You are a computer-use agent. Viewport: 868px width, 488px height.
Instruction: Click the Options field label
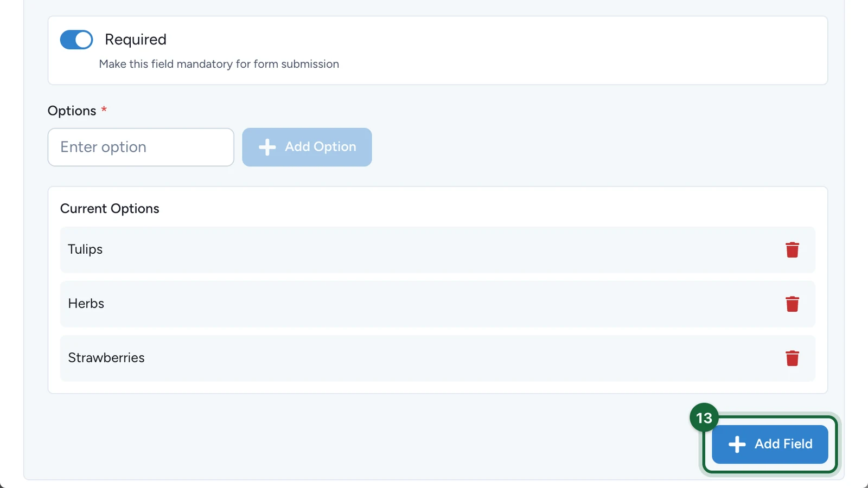click(x=72, y=111)
